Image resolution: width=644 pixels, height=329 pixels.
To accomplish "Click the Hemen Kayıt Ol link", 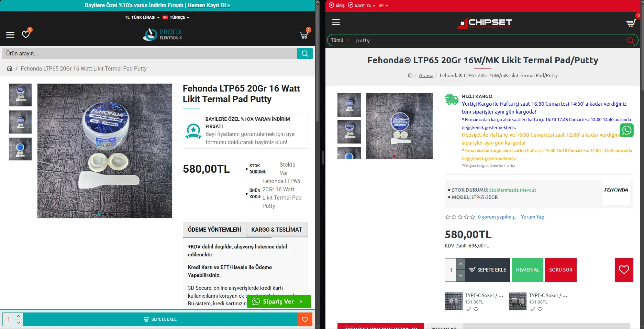I will coord(209,6).
